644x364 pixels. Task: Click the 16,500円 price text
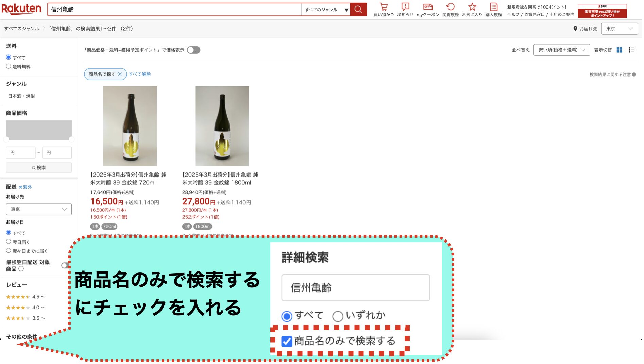107,202
